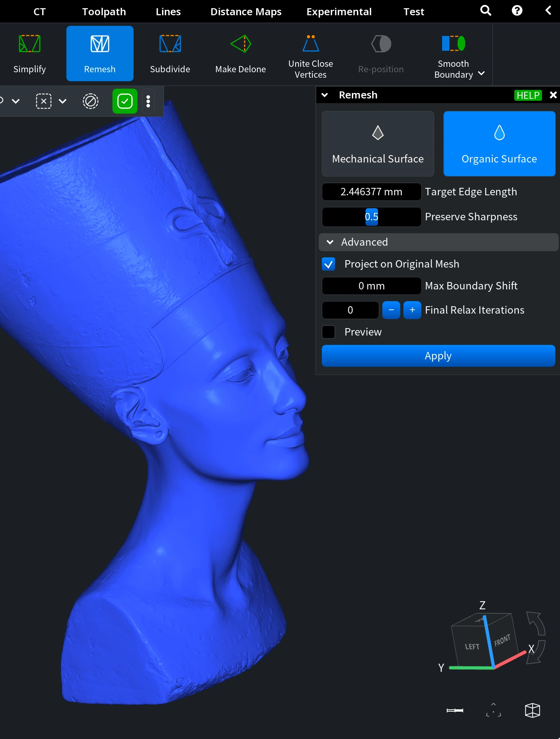Click the LEFT face of orientation cube
The height and width of the screenshot is (739, 560).
pos(472,647)
